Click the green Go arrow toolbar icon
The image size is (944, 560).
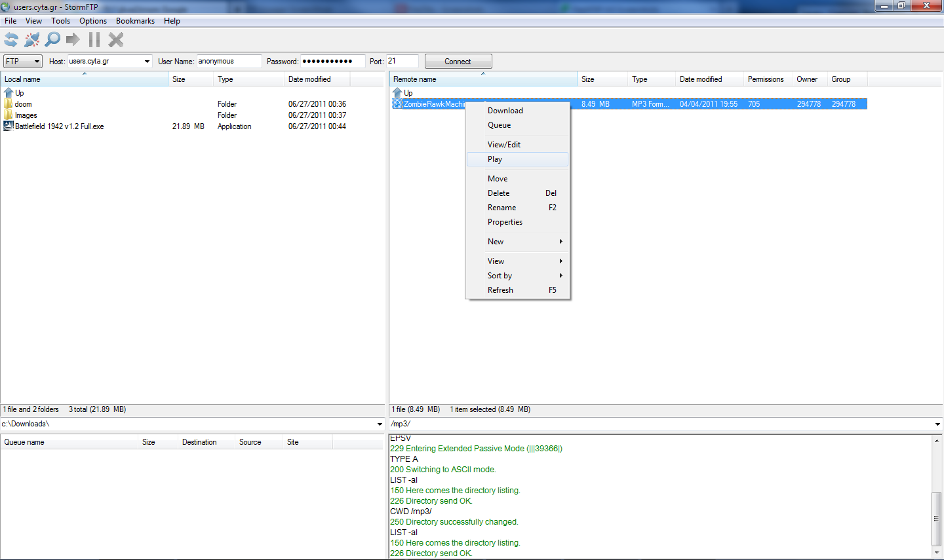[73, 39]
